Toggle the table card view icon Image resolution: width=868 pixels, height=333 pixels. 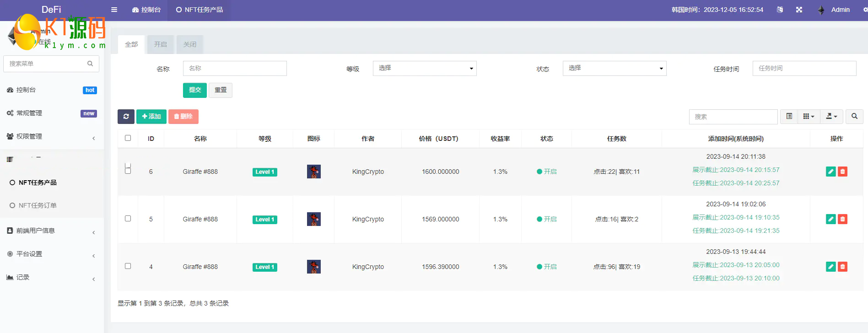point(789,117)
